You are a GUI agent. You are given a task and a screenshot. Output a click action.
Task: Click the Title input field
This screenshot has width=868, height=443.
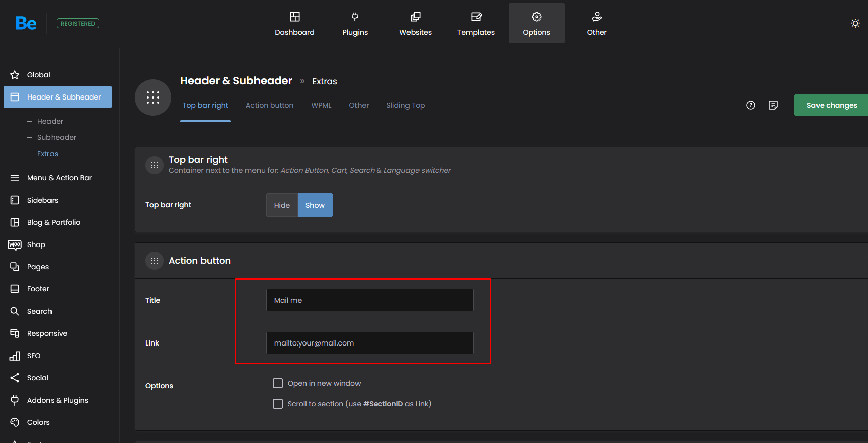tap(370, 300)
